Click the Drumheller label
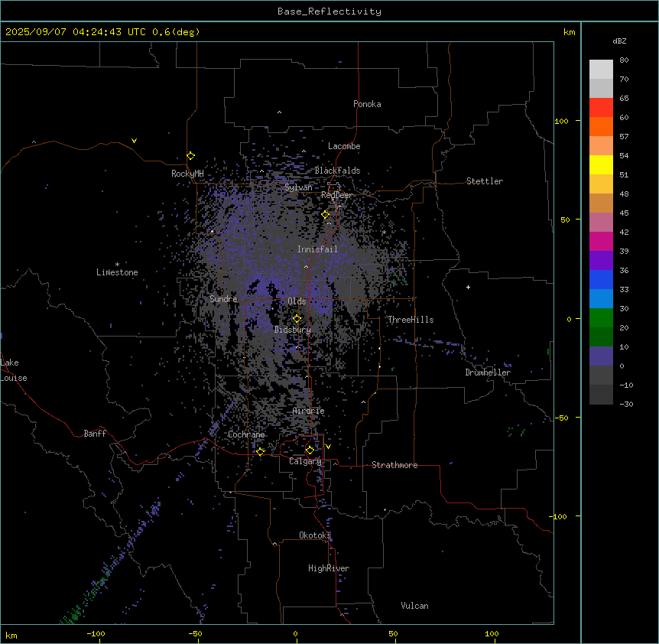659x644 pixels. pyautogui.click(x=488, y=372)
